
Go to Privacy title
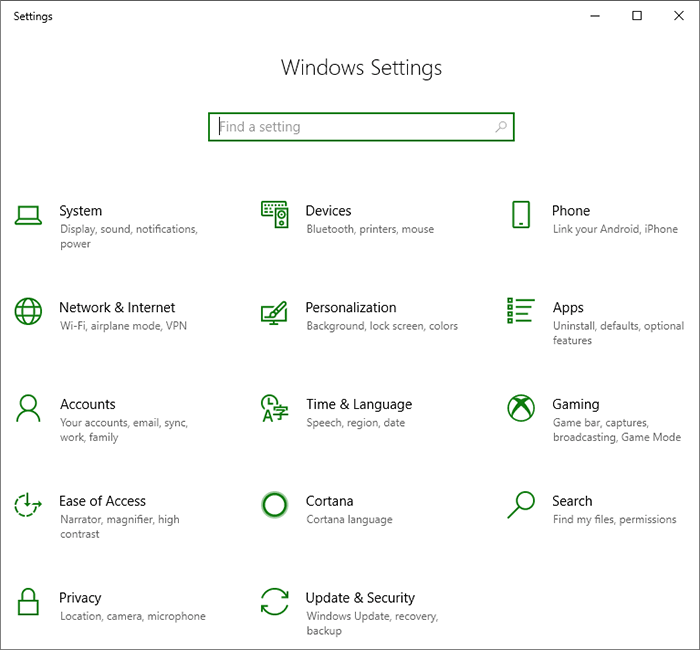[80, 598]
